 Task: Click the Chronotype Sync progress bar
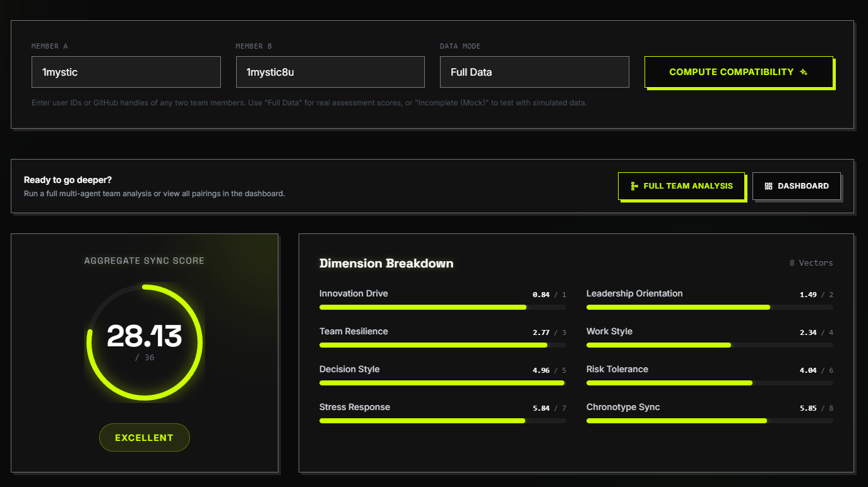[x=710, y=421]
